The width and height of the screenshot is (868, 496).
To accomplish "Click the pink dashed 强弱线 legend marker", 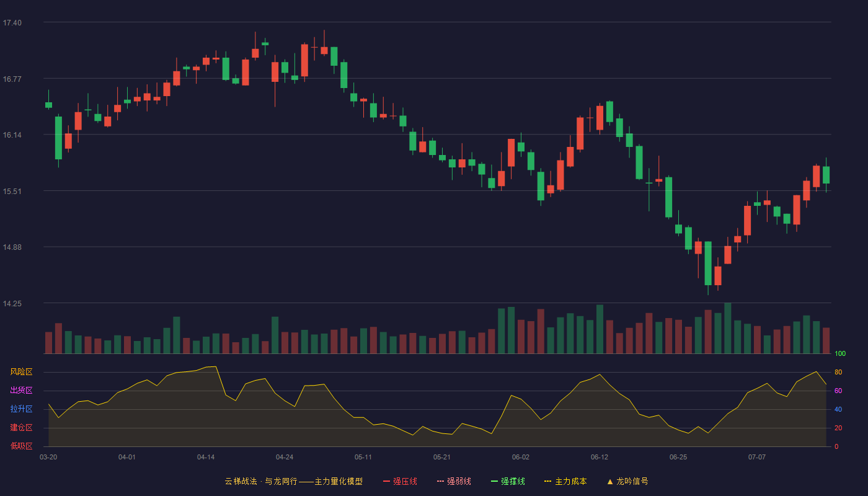I will tap(440, 481).
